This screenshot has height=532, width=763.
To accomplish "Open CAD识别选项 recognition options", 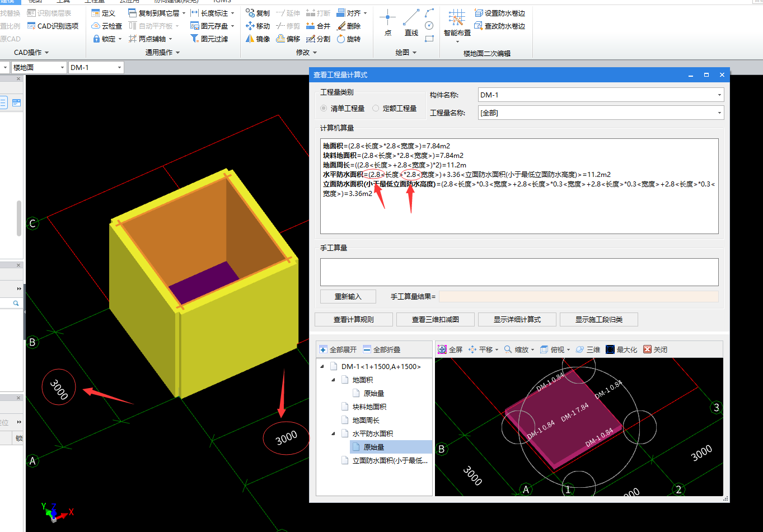I will [x=53, y=26].
